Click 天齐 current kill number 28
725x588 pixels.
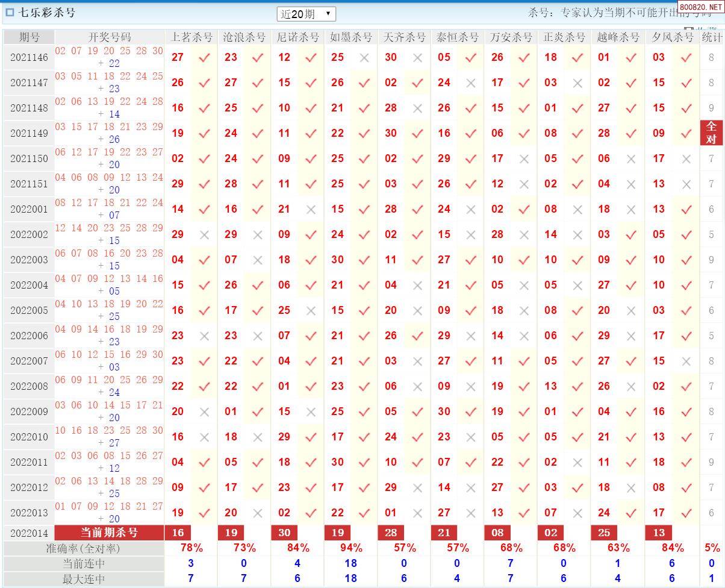tap(391, 533)
